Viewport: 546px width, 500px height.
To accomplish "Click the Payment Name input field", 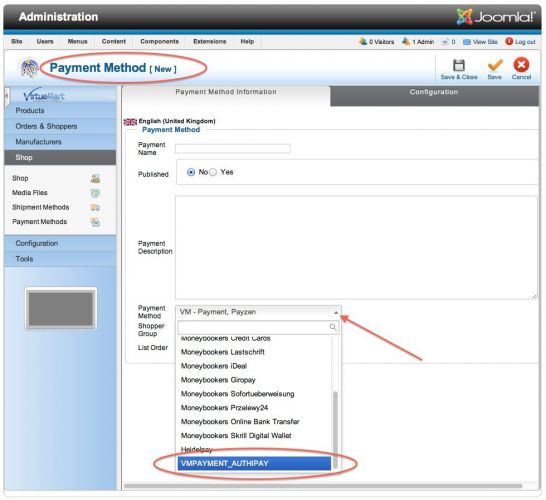I will 233,149.
